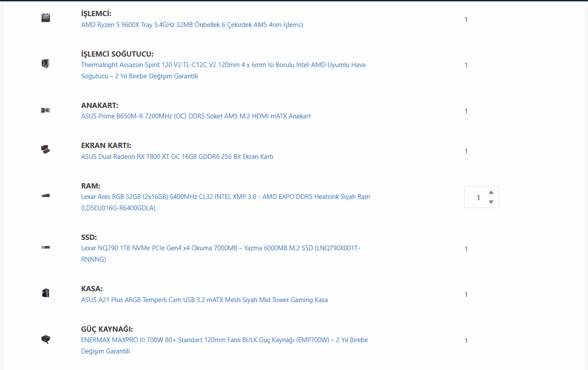
Task: Click the Lexar Ares RAM thumbnail image
Action: click(46, 195)
